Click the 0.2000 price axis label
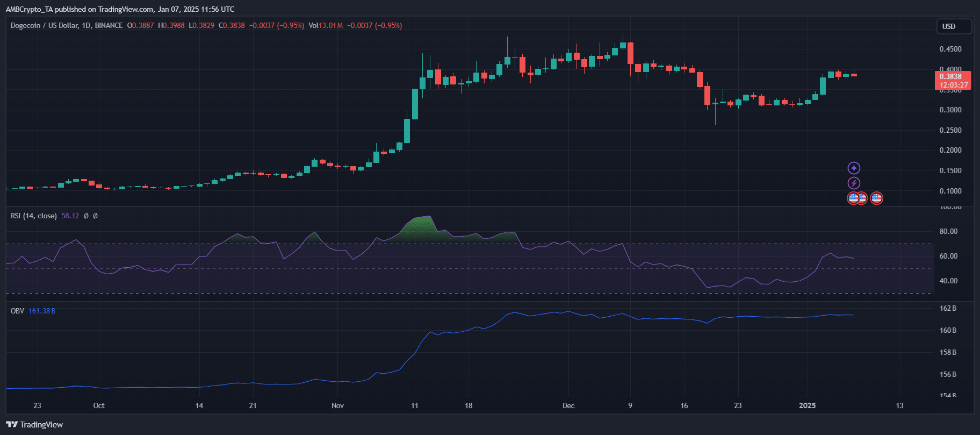The height and width of the screenshot is (435, 980). point(950,150)
